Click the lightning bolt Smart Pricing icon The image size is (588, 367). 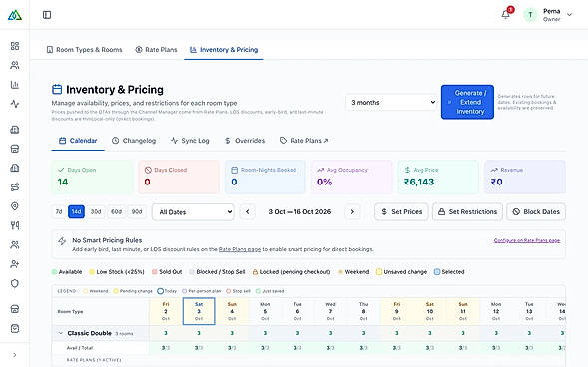[x=62, y=241]
